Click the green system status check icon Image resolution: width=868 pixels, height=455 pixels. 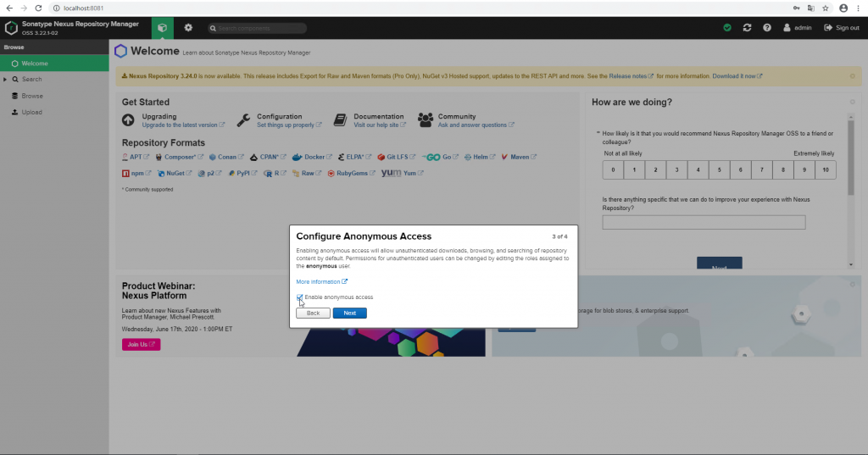(x=727, y=28)
